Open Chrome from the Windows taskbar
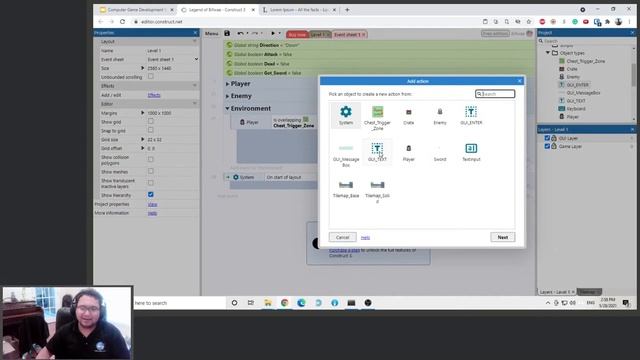640x360 pixels. (284, 303)
